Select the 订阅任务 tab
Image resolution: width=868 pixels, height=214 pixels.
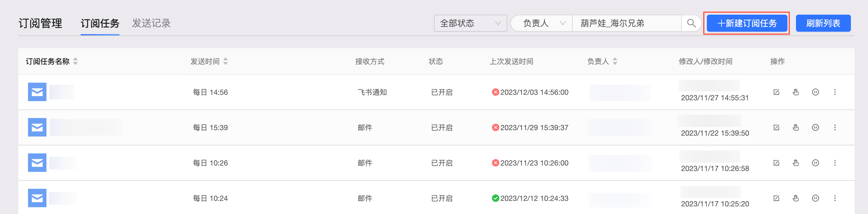pyautogui.click(x=100, y=23)
